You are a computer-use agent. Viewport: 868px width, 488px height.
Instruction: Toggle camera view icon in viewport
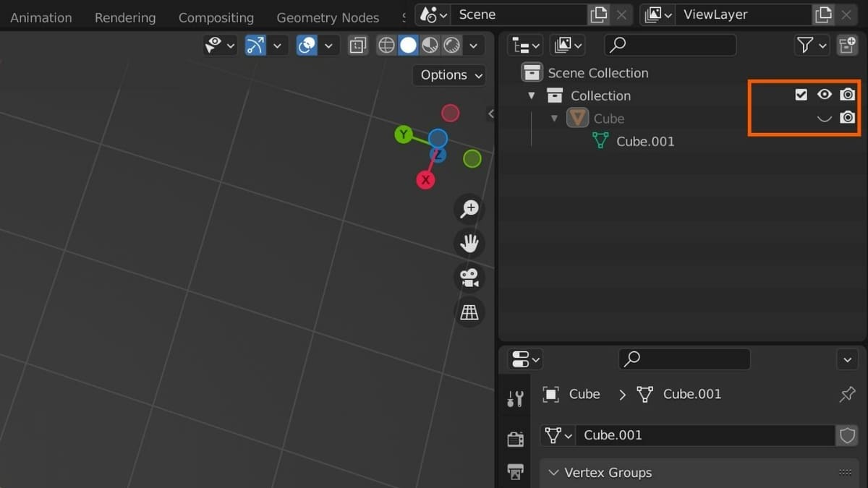click(469, 278)
